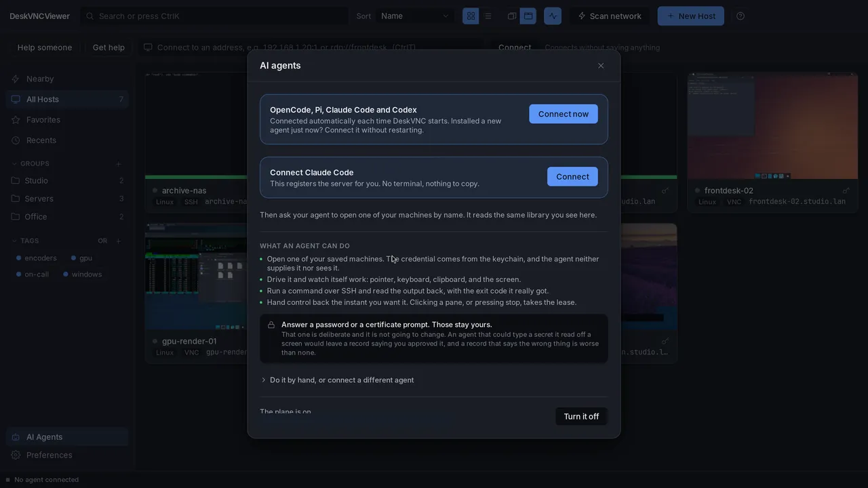868x488 pixels.
Task: Click the single-window mode icon in toolbar
Action: click(x=528, y=16)
